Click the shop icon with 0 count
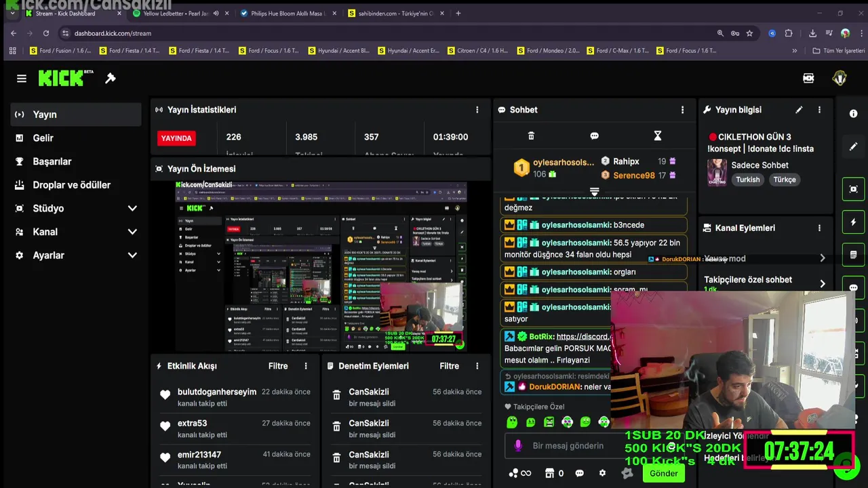The height and width of the screenshot is (488, 868). click(554, 473)
